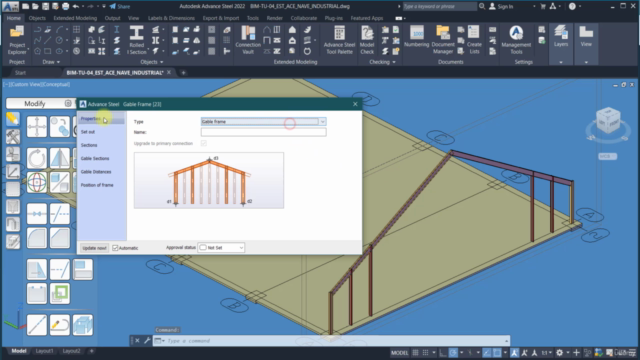Open the Document Manager
The width and height of the screenshot is (640, 360).
[x=443, y=40]
